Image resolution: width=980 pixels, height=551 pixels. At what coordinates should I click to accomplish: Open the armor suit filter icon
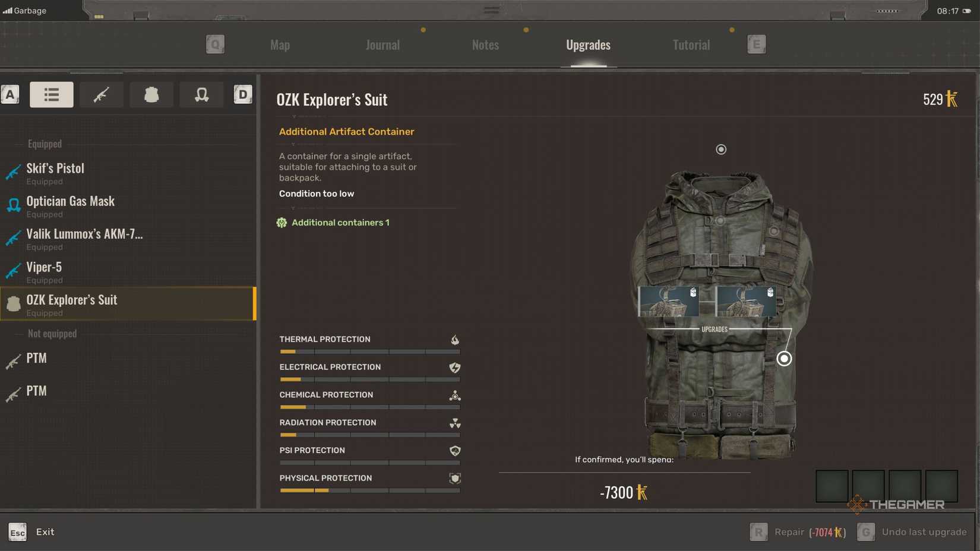pos(151,94)
